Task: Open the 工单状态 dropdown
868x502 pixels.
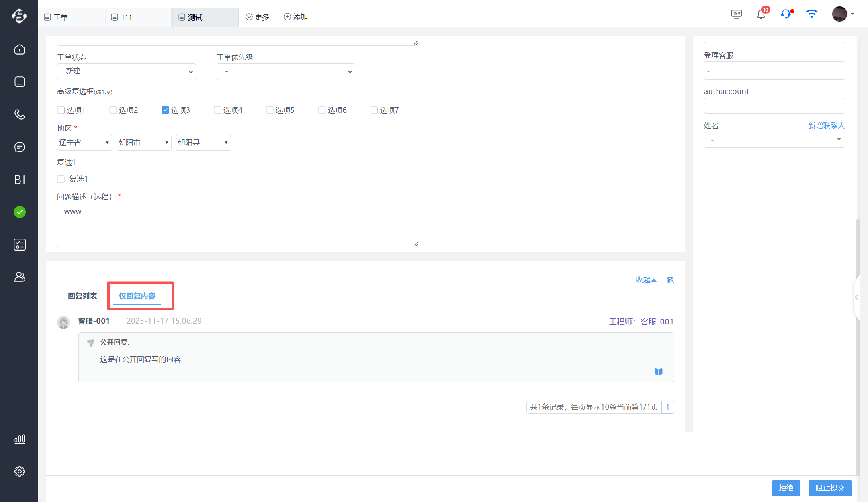Action: pyautogui.click(x=126, y=71)
